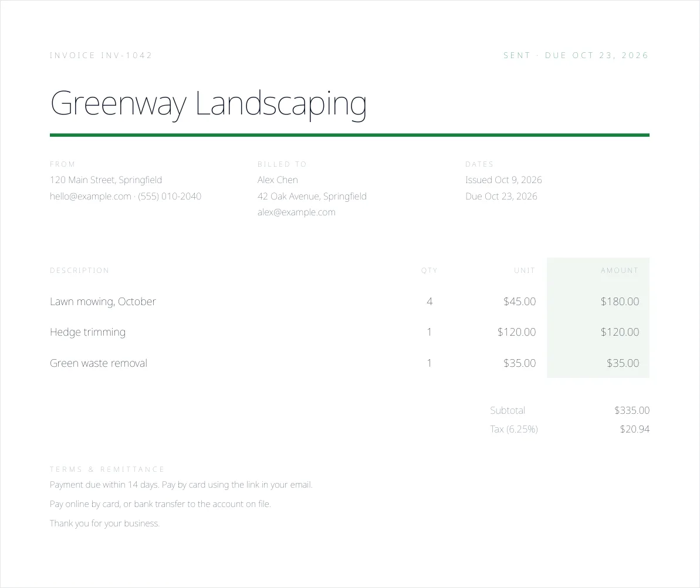
Task: Select the 'Hedge trimming' line item
Action: point(88,332)
